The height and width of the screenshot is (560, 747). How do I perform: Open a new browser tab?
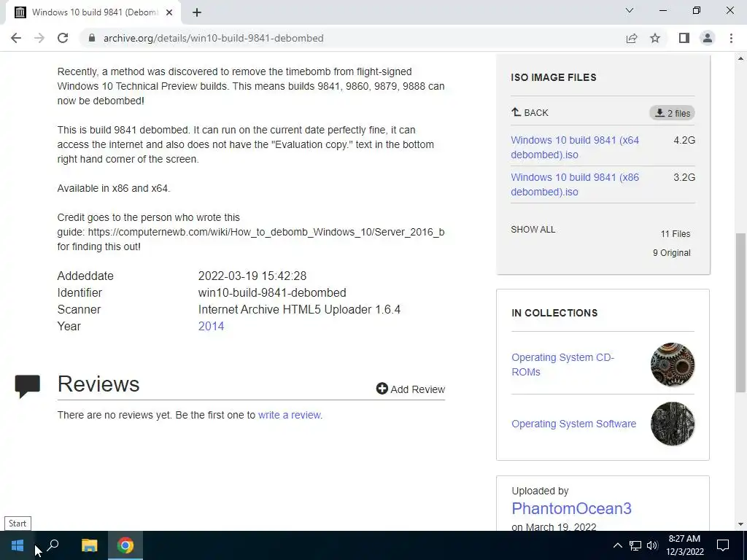pos(197,12)
